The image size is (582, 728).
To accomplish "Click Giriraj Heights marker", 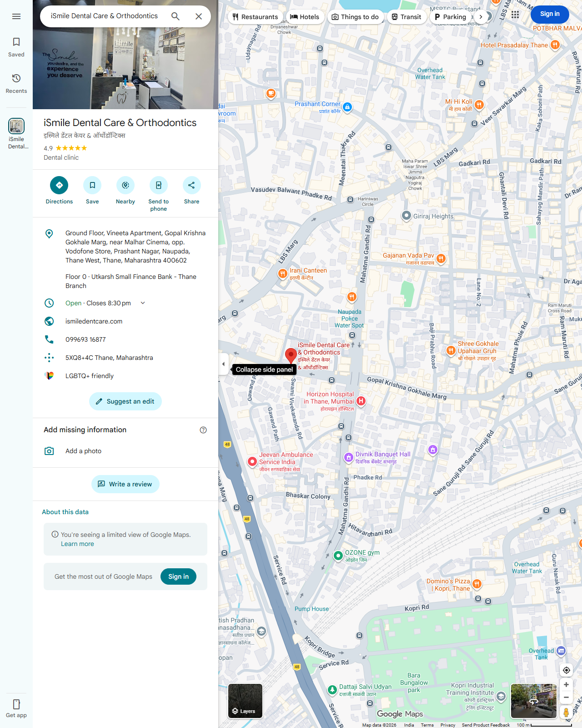I will point(406,216).
